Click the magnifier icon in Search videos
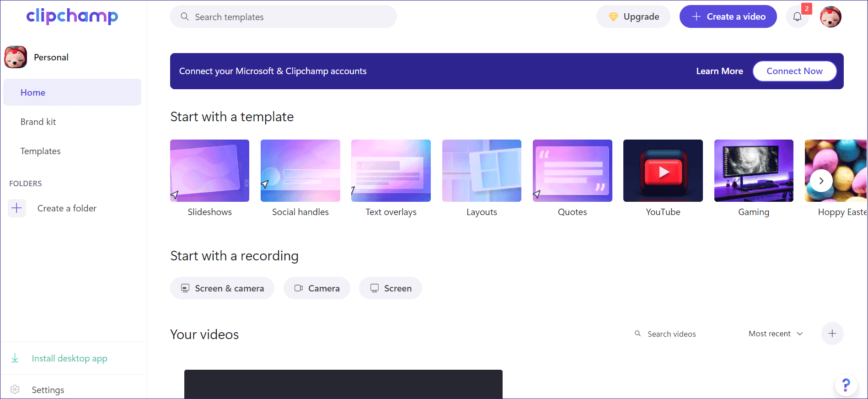The image size is (868, 399). pyautogui.click(x=638, y=334)
